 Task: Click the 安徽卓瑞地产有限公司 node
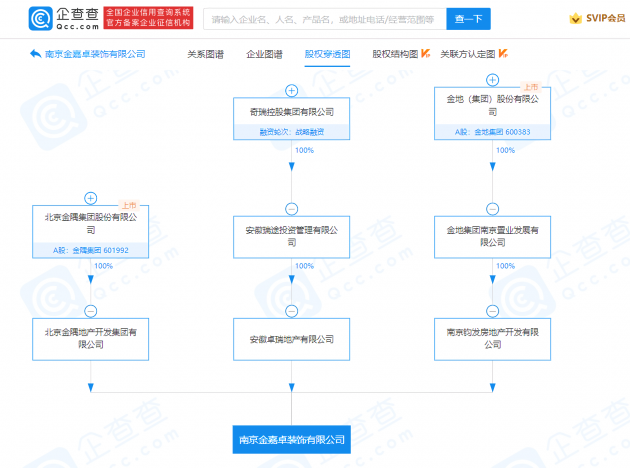point(291,339)
